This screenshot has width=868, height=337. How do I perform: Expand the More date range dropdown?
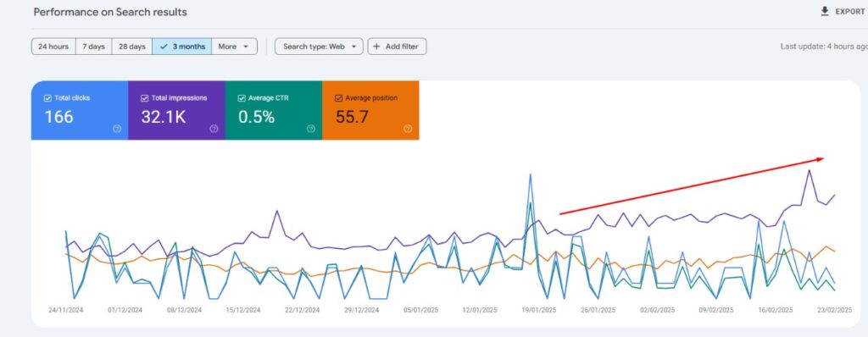pos(234,47)
